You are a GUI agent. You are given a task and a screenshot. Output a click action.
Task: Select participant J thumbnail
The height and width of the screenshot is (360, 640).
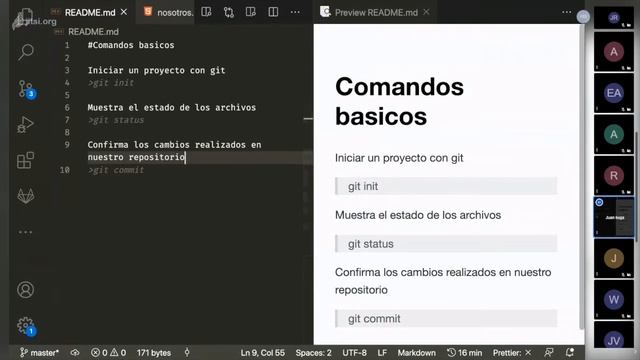coord(613,258)
